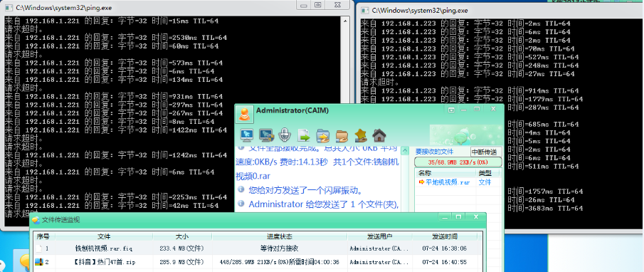Screen dimensions: 644x272
Task: Select the 【抖音】热门47首.zip transfer row
Action: [x=256, y=262]
